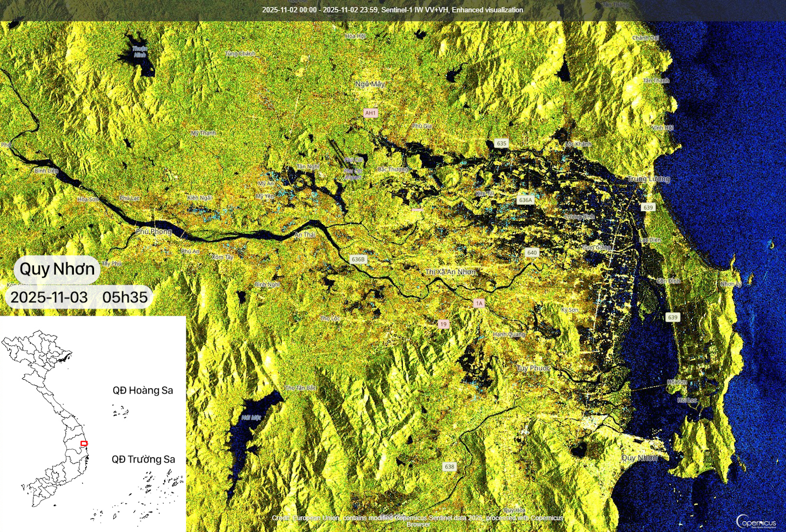Image resolution: width=786 pixels, height=532 pixels.
Task: Click the route 19 shield
Action: point(443,324)
